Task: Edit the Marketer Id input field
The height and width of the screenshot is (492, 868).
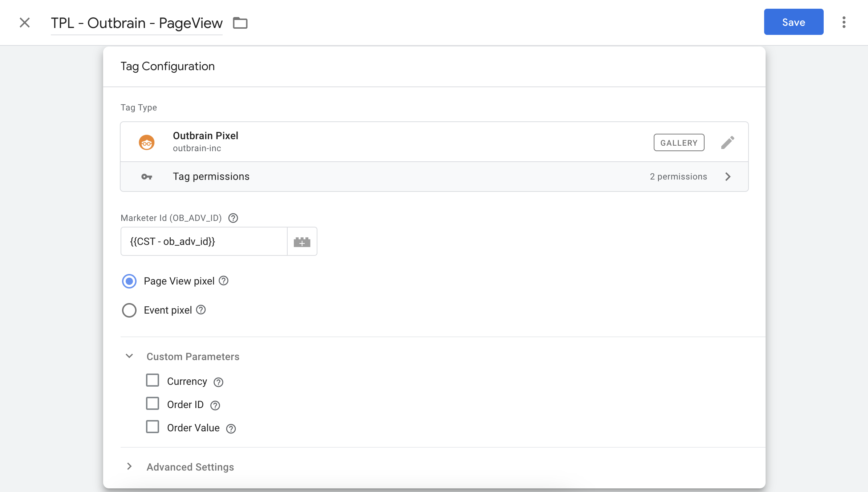Action: [x=203, y=241]
